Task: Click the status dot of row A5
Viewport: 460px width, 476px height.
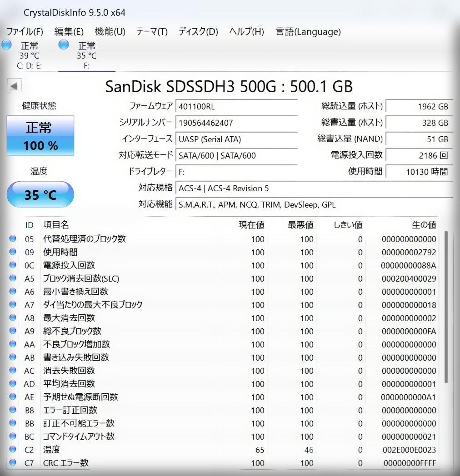Action: click(x=13, y=278)
